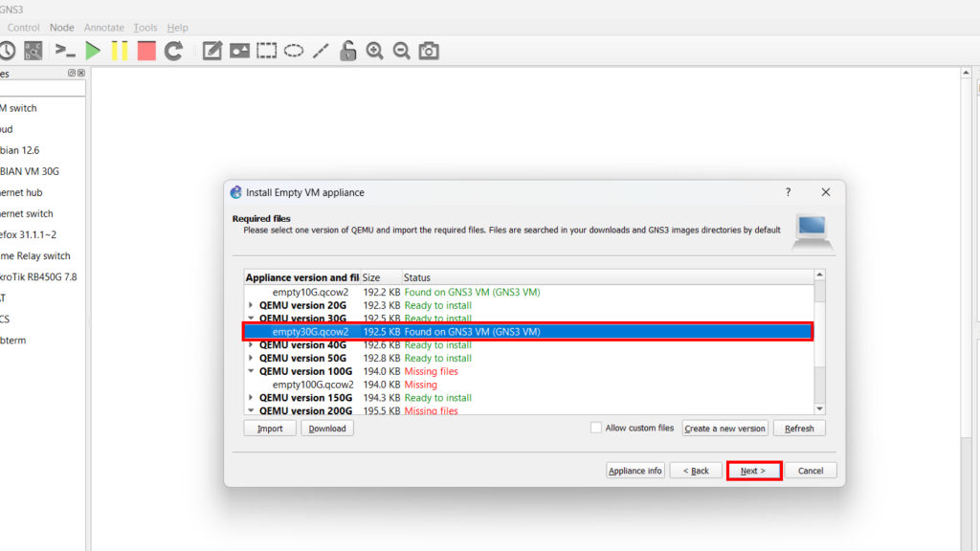Image resolution: width=980 pixels, height=551 pixels.
Task: Collapse the QEMU version 100G entry
Action: 251,371
